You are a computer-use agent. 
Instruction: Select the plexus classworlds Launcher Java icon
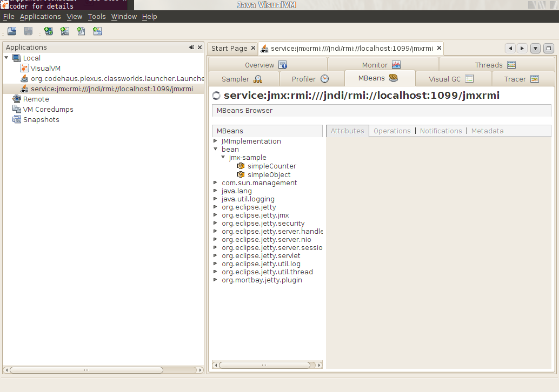point(24,78)
